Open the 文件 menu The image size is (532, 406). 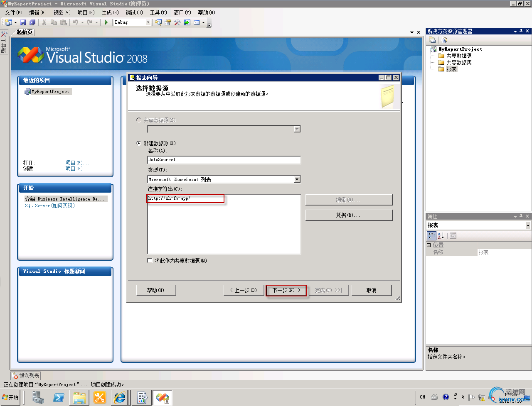click(14, 12)
